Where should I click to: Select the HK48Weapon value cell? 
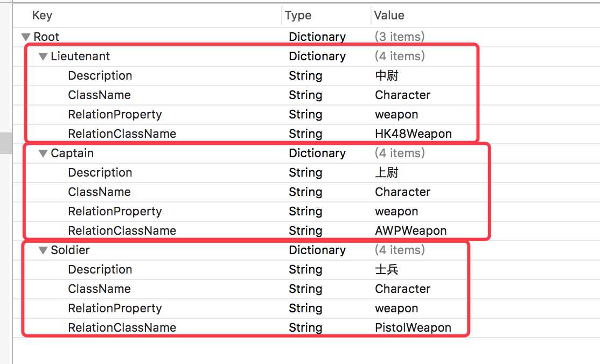tap(413, 134)
